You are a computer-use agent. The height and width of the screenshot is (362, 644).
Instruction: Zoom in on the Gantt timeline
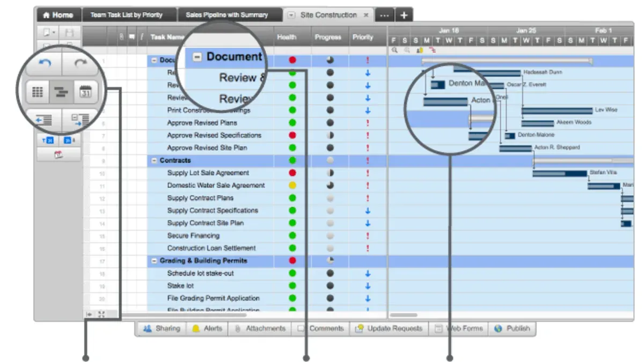[395, 50]
